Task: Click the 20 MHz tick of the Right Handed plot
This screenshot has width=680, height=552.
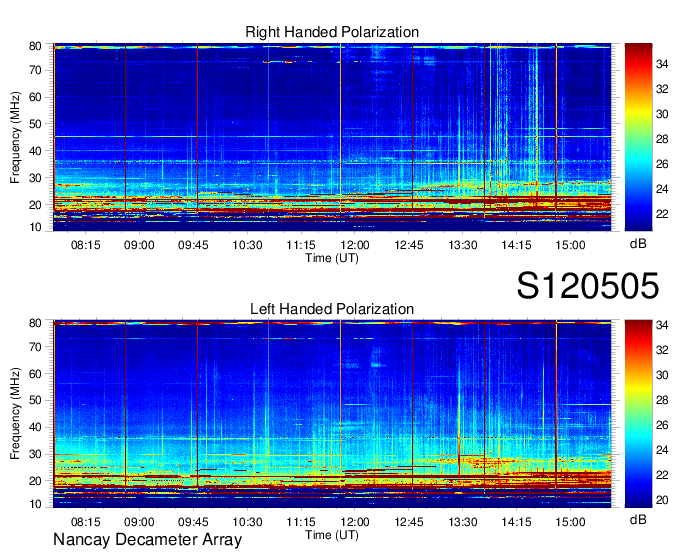Action: click(35, 205)
